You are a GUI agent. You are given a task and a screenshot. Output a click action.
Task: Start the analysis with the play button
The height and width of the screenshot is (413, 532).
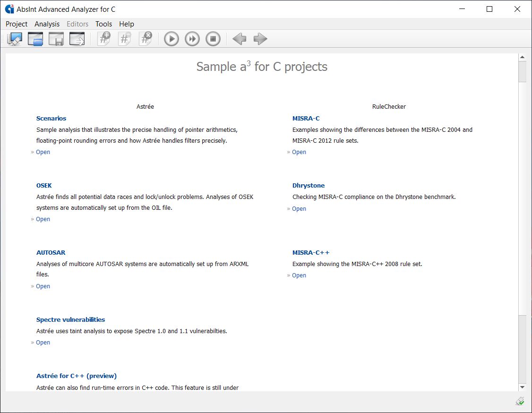[x=171, y=39]
